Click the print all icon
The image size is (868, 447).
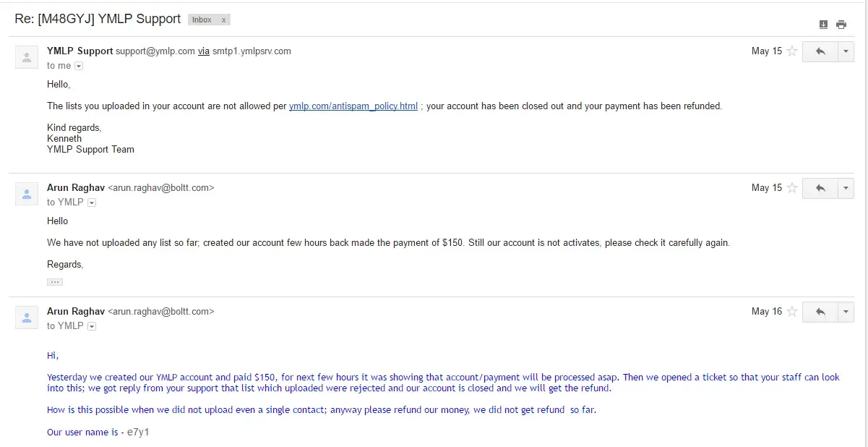coord(841,25)
